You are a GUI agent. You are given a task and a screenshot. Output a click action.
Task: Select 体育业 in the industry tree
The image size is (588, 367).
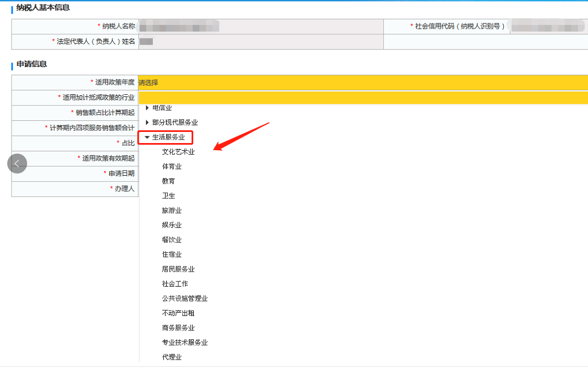172,166
